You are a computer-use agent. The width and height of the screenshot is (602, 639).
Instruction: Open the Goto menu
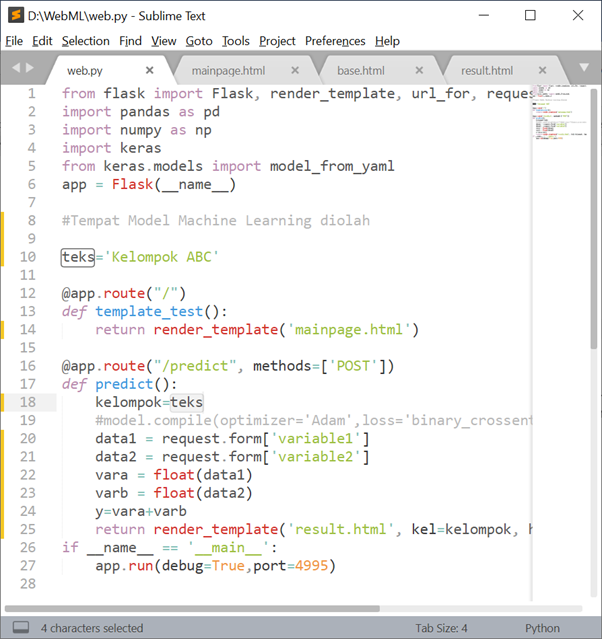click(199, 41)
